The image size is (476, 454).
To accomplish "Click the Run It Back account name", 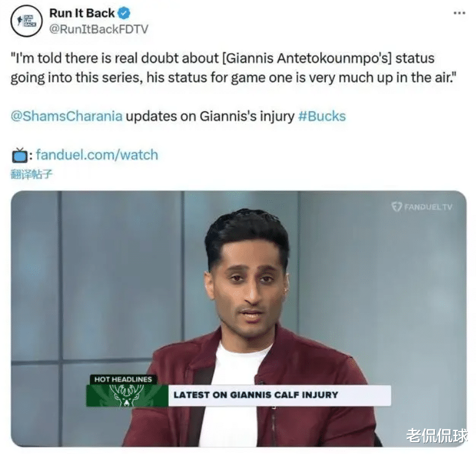I will coord(82,14).
